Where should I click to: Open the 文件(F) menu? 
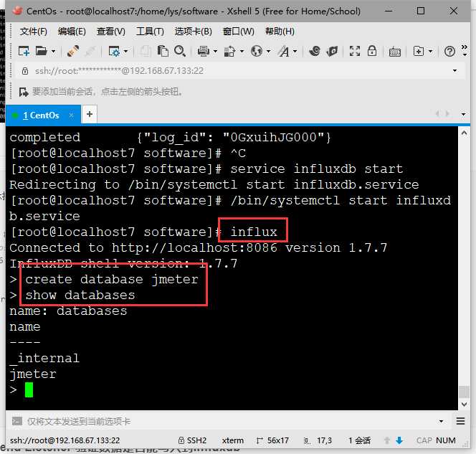click(34, 32)
